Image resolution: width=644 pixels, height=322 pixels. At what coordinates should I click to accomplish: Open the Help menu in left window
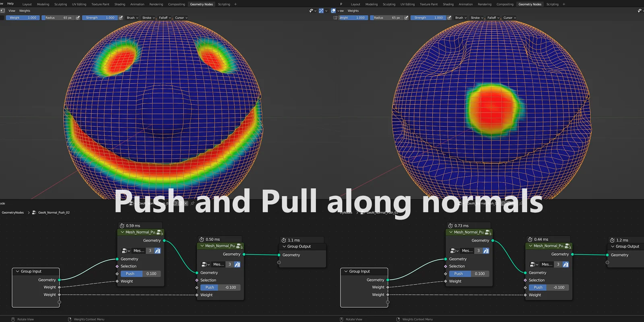pos(10,4)
